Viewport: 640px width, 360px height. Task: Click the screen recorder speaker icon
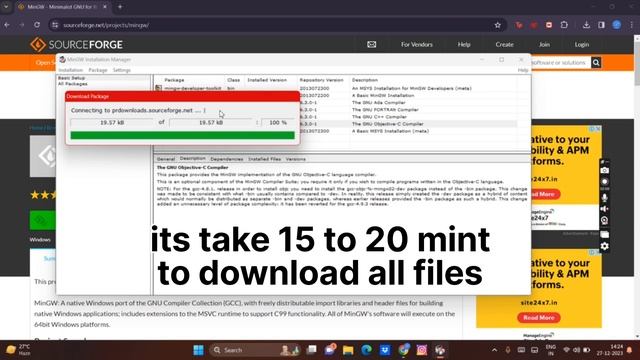(x=604, y=209)
